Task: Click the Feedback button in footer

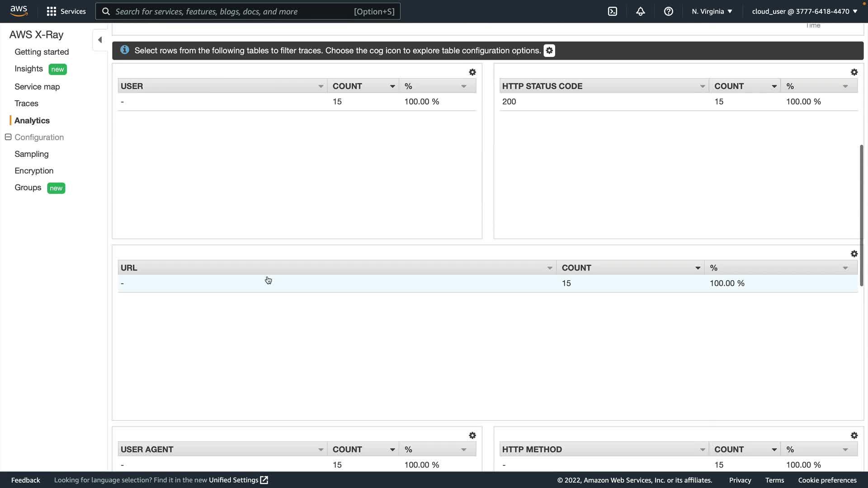Action: [x=25, y=480]
